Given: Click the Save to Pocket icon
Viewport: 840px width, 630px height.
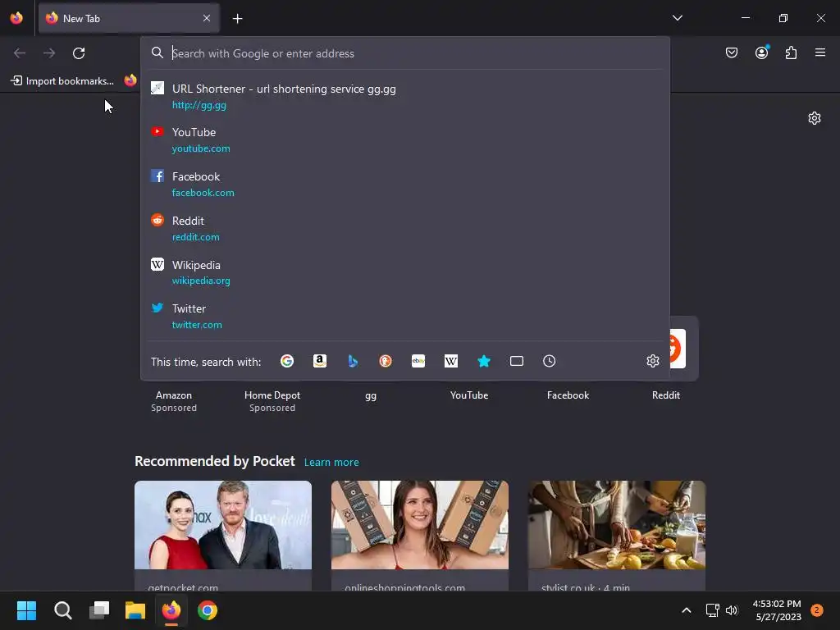Looking at the screenshot, I should pyautogui.click(x=731, y=52).
